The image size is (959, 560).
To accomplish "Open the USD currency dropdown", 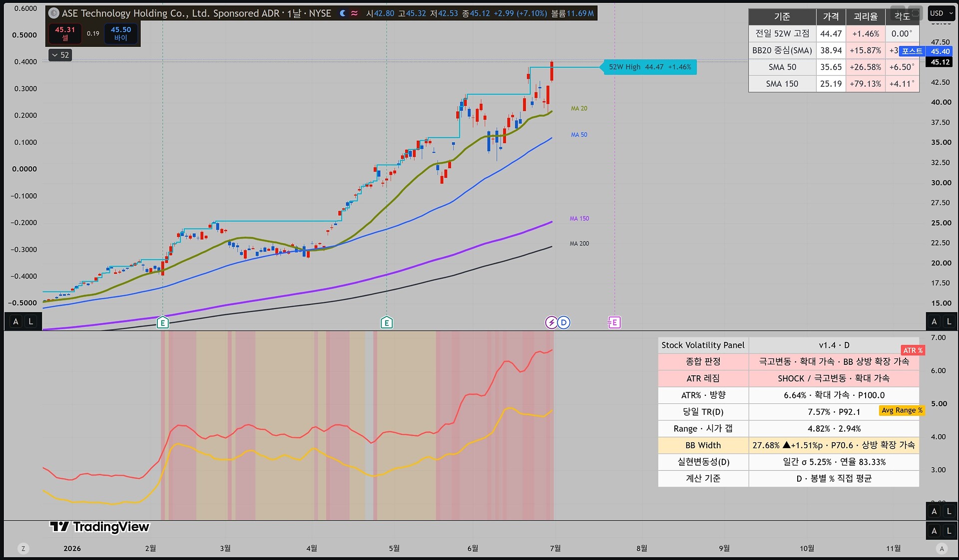I will [942, 13].
